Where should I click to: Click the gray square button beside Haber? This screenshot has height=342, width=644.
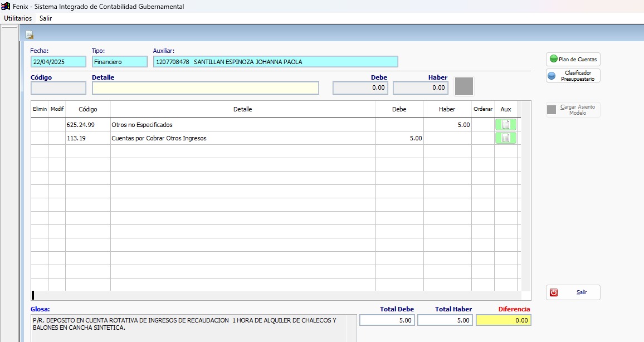coord(464,86)
